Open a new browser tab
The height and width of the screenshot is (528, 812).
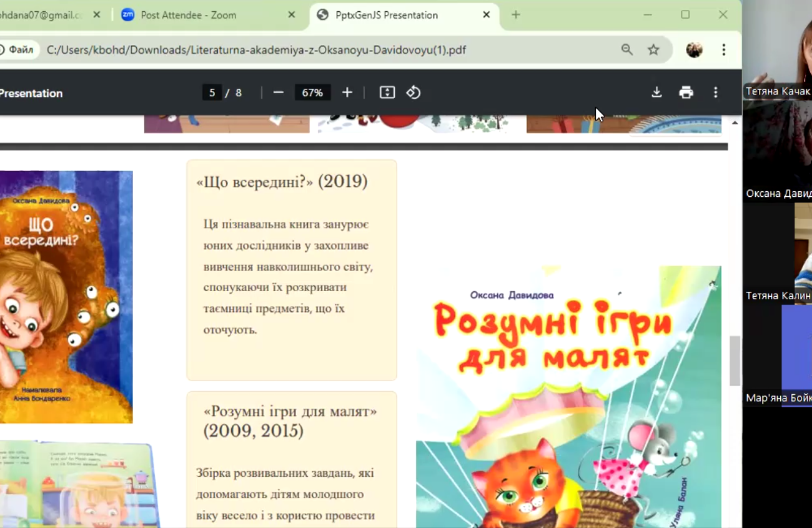[x=516, y=15]
